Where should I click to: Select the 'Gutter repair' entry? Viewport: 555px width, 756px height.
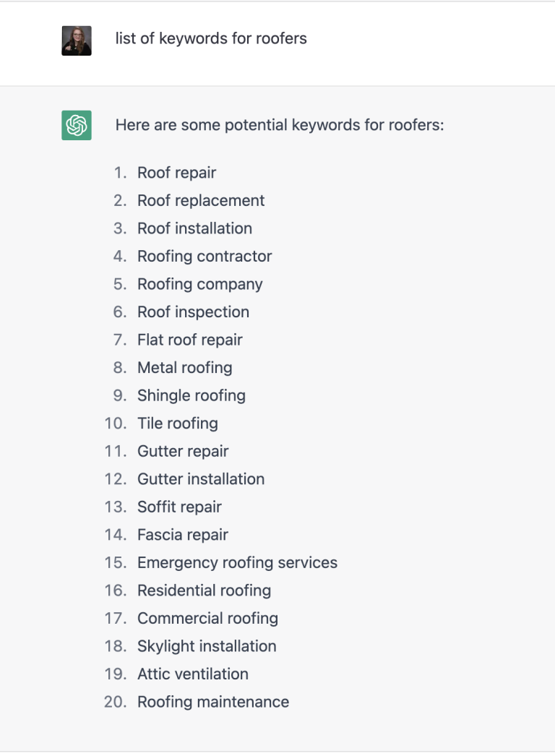(183, 451)
